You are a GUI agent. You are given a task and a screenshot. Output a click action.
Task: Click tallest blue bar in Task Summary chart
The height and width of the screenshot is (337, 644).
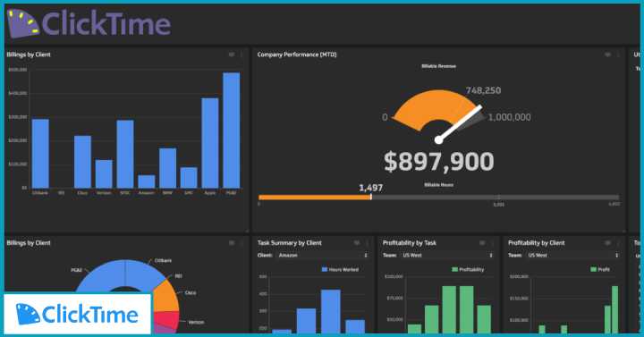(331, 311)
